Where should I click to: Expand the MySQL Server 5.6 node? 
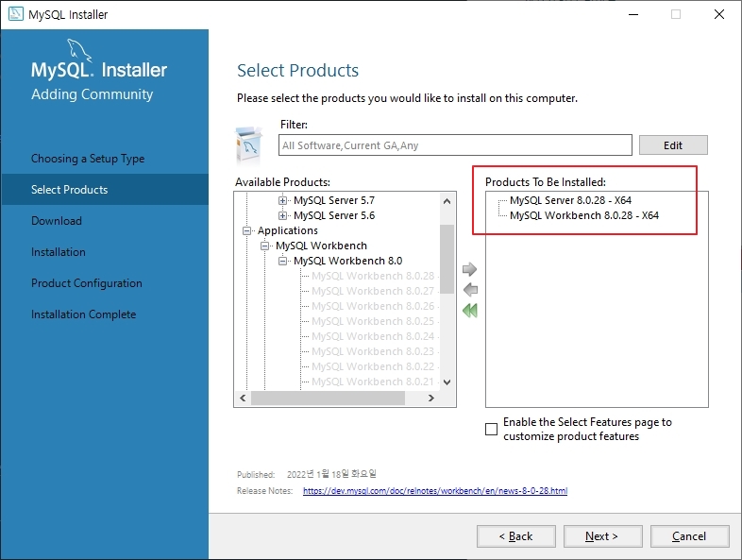pyautogui.click(x=282, y=215)
